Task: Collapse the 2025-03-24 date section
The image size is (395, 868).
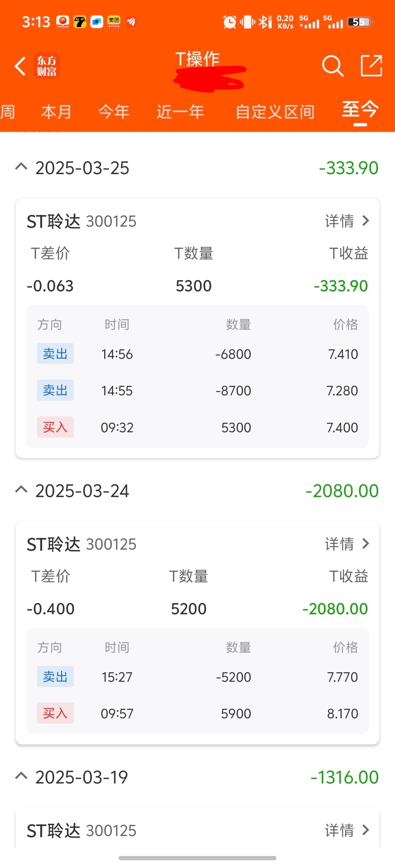Action: (x=21, y=490)
